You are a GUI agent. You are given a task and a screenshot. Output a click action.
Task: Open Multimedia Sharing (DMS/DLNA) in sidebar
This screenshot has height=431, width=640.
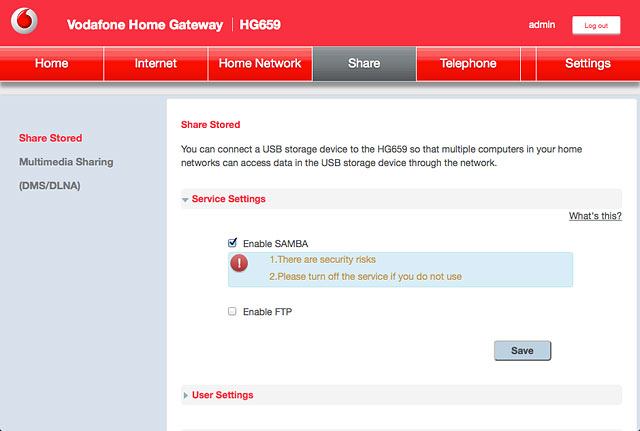[x=66, y=173]
